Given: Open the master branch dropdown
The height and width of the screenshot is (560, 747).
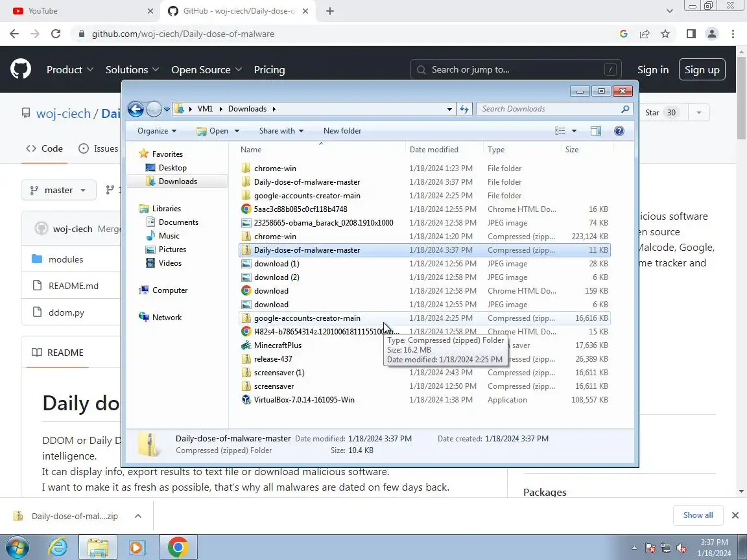Looking at the screenshot, I should click(x=58, y=191).
